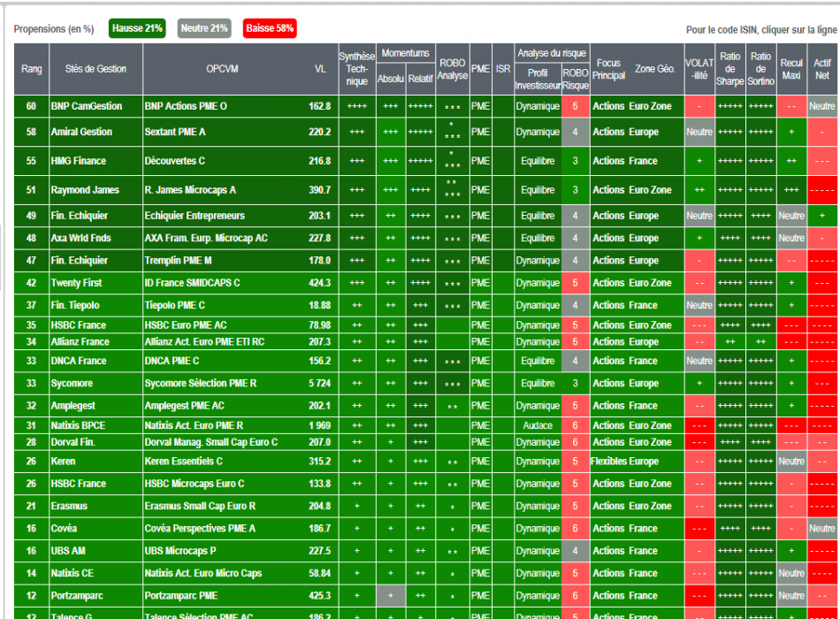
Task: Click the Profil Investisseur sub-header
Action: click(538, 79)
